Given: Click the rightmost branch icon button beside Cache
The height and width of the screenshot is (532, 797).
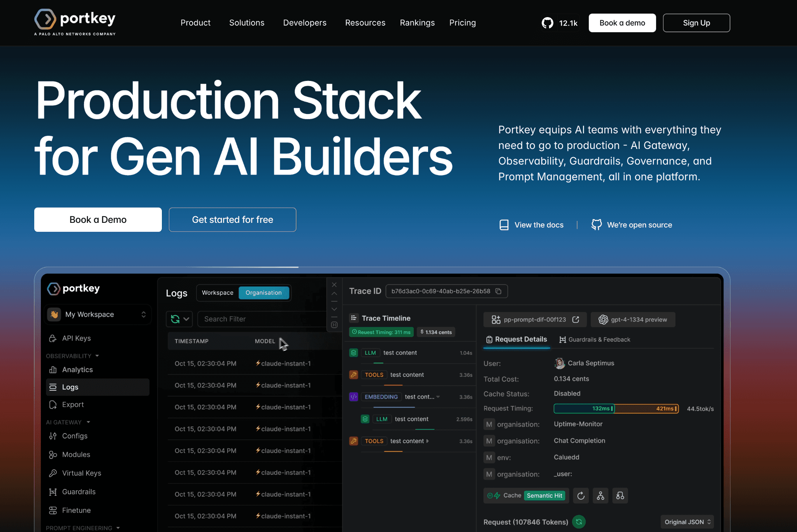Looking at the screenshot, I should point(620,496).
